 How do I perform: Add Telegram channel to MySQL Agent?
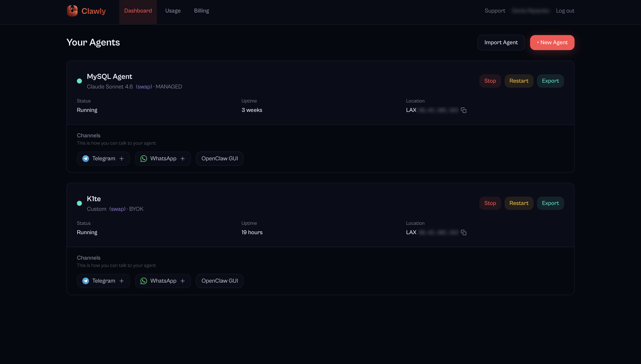(103, 158)
